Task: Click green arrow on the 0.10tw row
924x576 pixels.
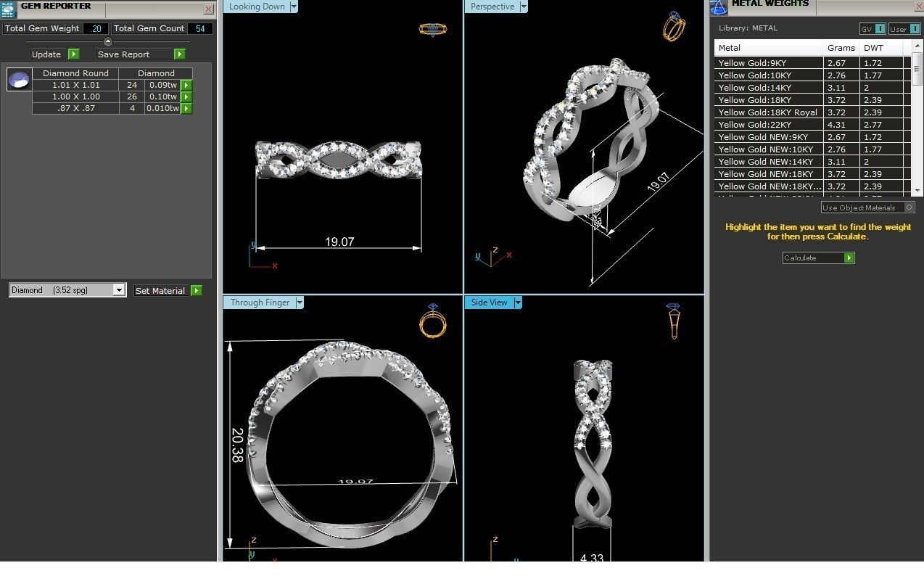Action: pyautogui.click(x=186, y=96)
